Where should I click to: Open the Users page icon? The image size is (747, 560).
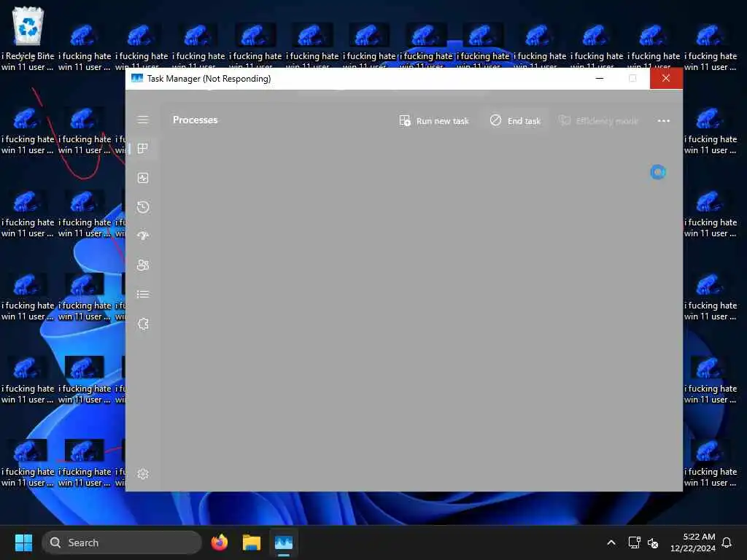pyautogui.click(x=143, y=265)
